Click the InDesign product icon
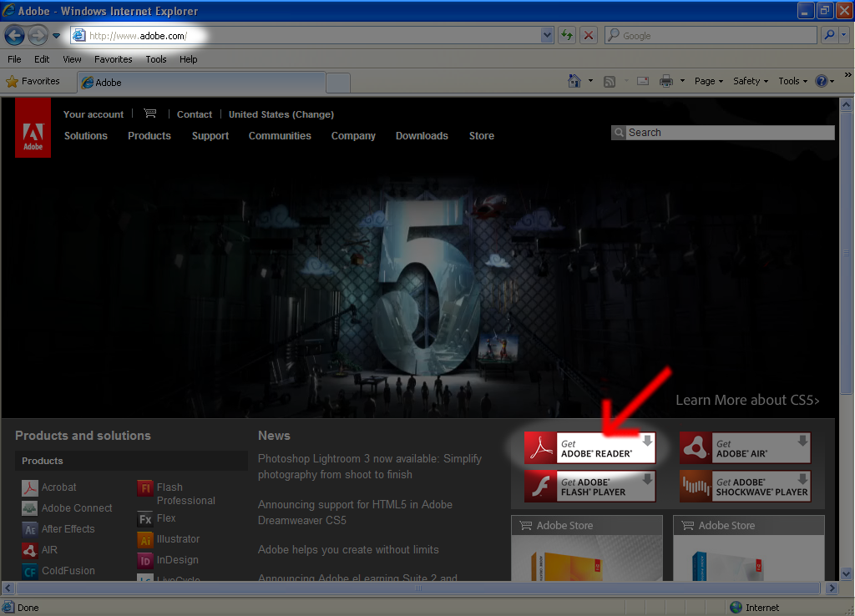 coord(145,560)
